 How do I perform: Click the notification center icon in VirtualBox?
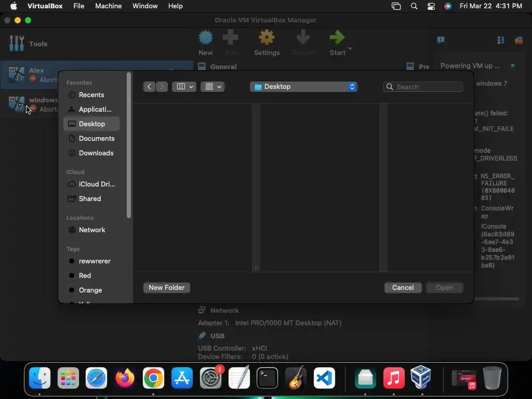441,41
